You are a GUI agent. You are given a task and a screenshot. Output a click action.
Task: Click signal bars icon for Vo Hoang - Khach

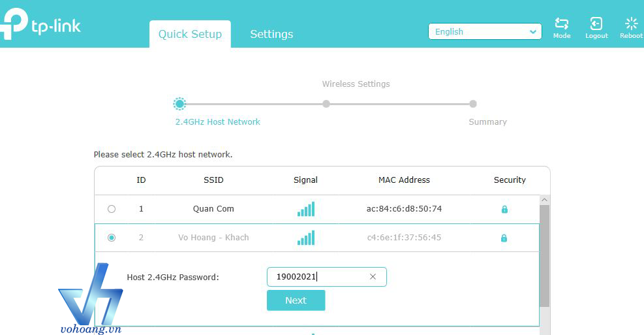pyautogui.click(x=306, y=238)
